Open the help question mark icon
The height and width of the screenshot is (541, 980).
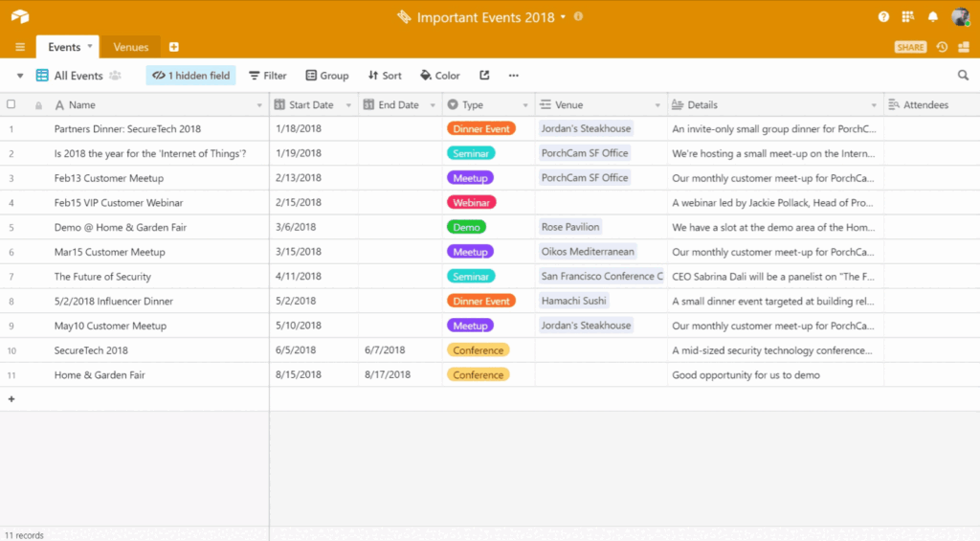(x=883, y=17)
